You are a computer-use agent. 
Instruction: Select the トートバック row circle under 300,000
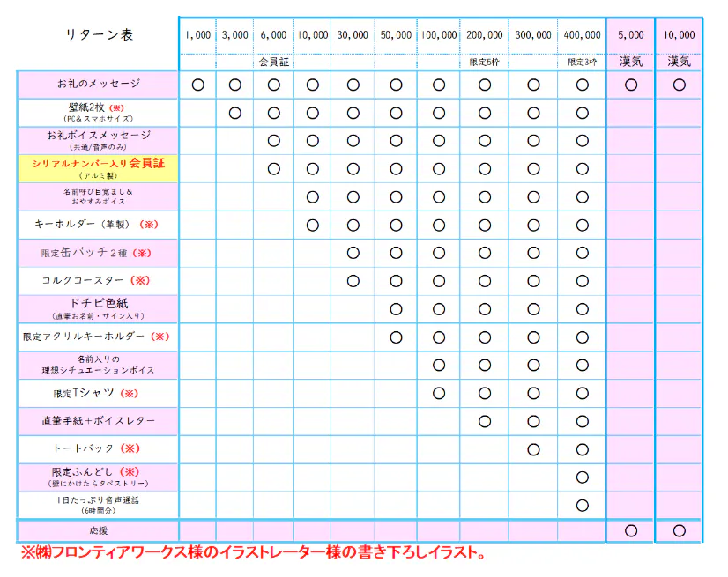(533, 449)
